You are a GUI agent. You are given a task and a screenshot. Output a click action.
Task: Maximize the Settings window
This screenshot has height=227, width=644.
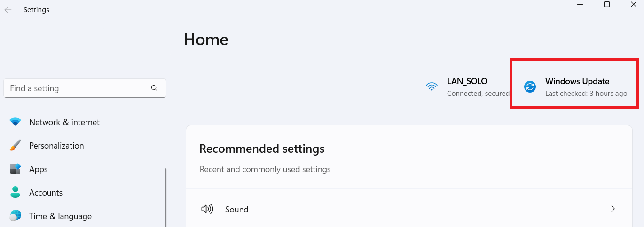(607, 5)
